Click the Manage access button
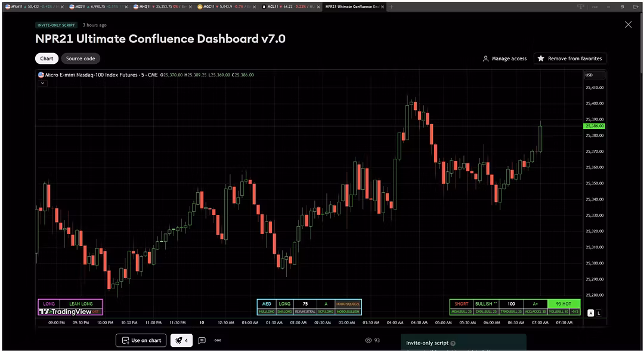The image size is (644, 351). [504, 59]
